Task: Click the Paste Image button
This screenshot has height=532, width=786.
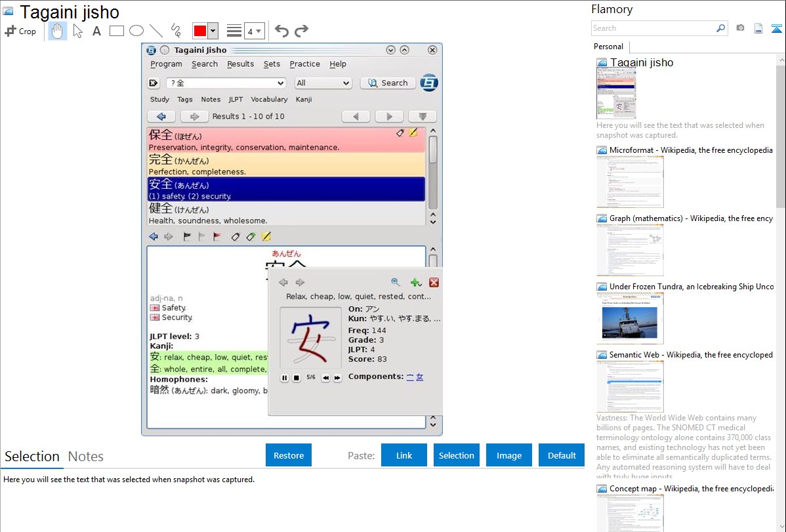Action: coord(508,455)
